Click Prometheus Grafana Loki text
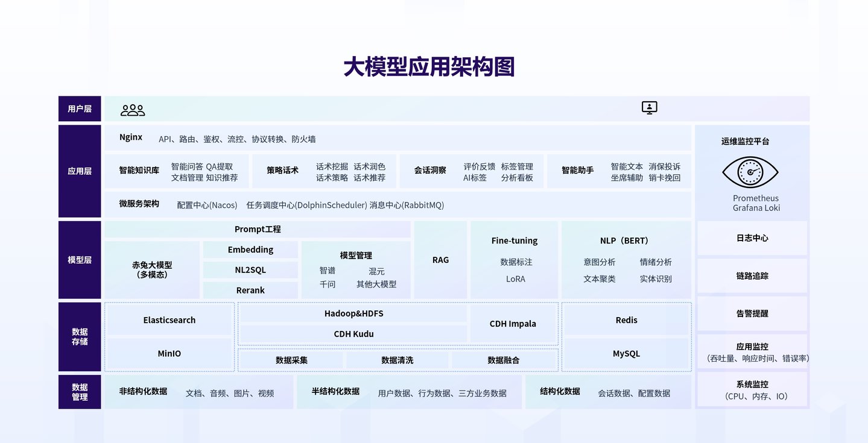Viewport: 868px width, 443px height. pyautogui.click(x=756, y=203)
